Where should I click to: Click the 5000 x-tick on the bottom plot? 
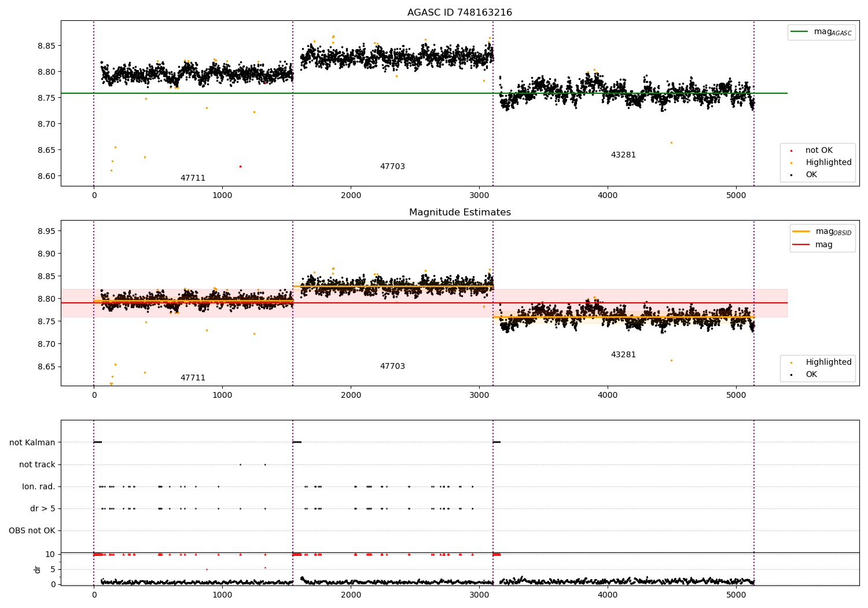735,595
